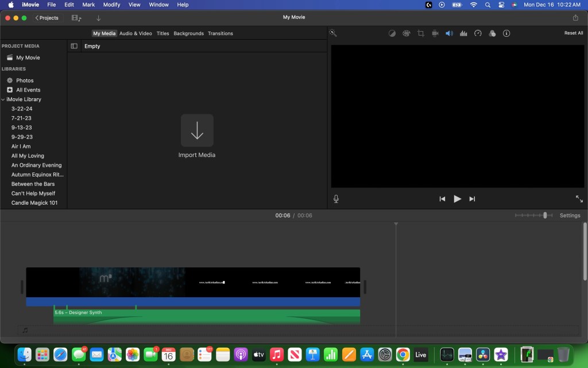Screen dimensions: 588x368
Task: Show the clip information inspector
Action: pos(506,33)
